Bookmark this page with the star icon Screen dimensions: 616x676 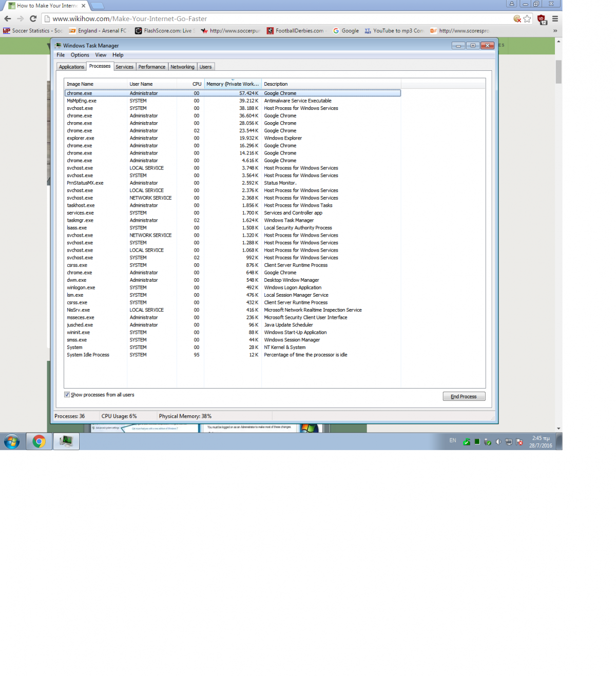point(527,18)
